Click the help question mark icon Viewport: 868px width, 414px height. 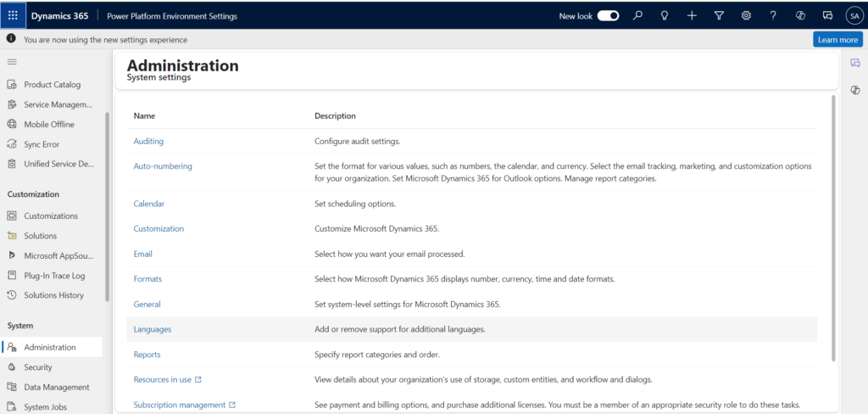(x=773, y=15)
